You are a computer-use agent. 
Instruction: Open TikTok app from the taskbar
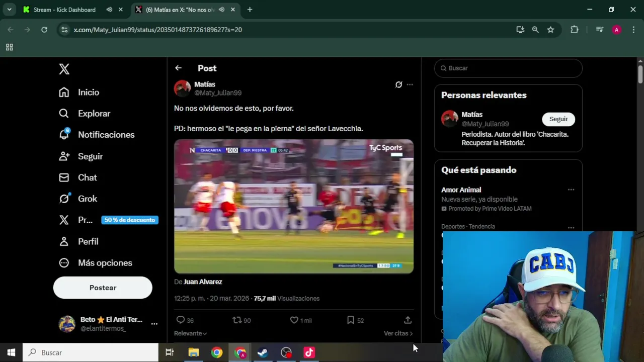click(x=309, y=352)
